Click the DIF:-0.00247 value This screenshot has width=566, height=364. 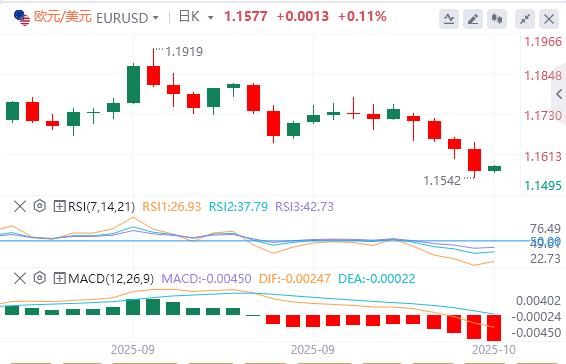coord(295,278)
